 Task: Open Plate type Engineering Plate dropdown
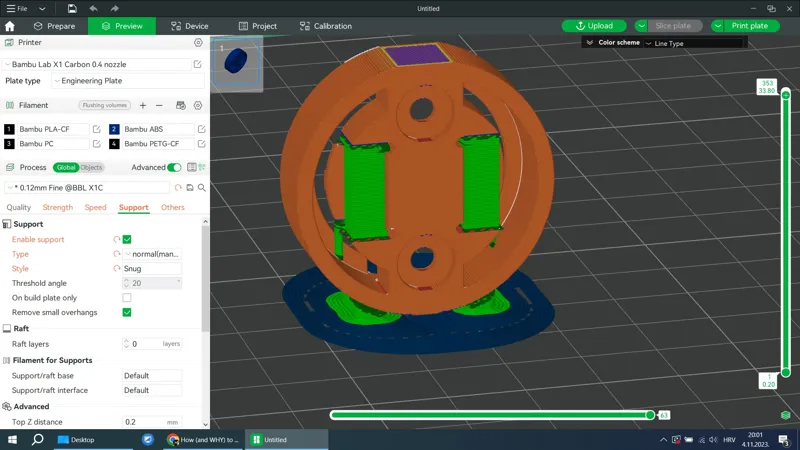(128, 81)
